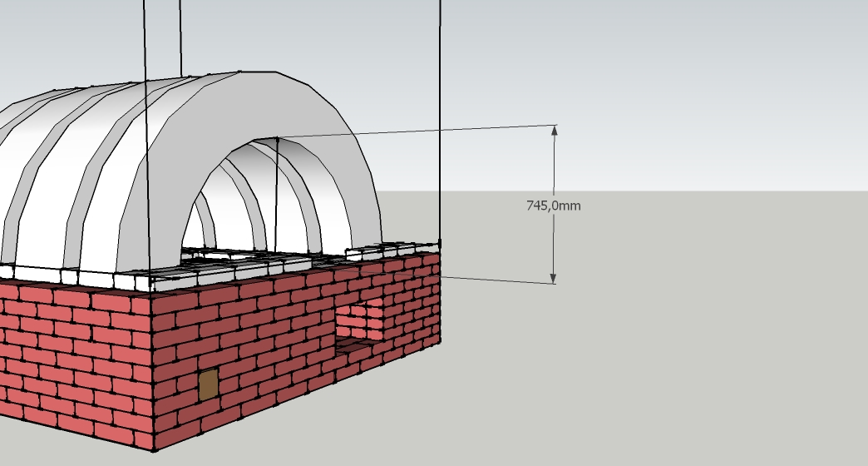Click the lower arrowhead of the dimension

pyautogui.click(x=554, y=279)
